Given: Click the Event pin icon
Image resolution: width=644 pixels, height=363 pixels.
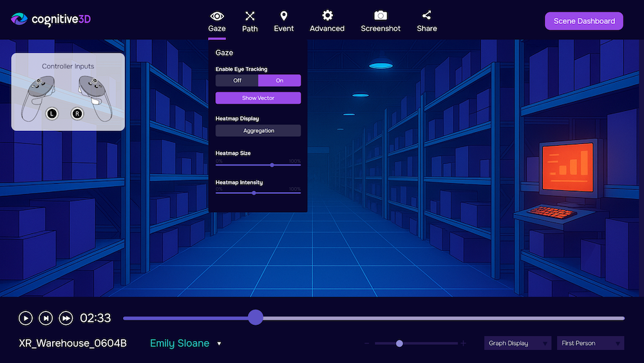Looking at the screenshot, I should pos(283,16).
